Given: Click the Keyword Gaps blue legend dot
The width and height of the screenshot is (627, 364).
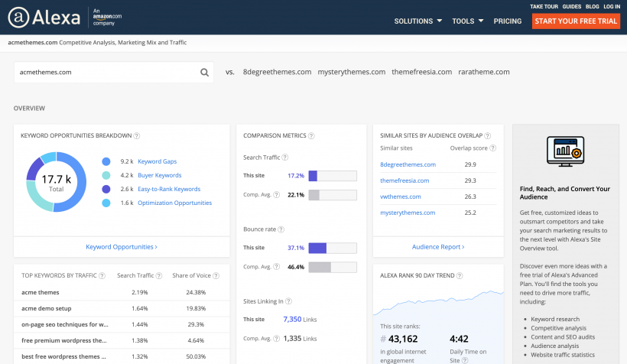Looking at the screenshot, I should 106,161.
